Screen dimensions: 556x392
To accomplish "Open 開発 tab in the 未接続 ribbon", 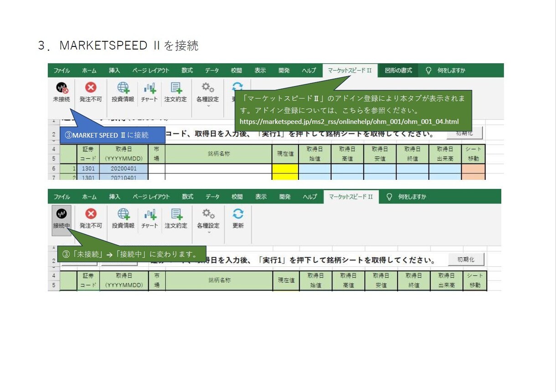I will (284, 71).
